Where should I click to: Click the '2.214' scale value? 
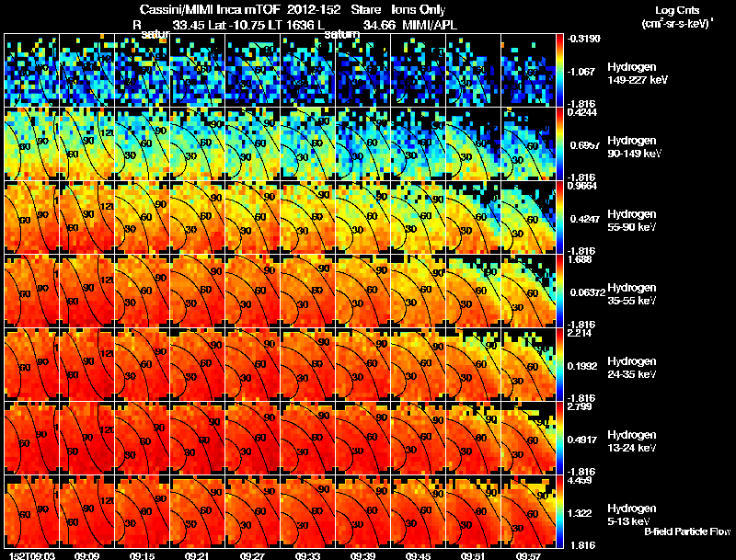pyautogui.click(x=580, y=333)
